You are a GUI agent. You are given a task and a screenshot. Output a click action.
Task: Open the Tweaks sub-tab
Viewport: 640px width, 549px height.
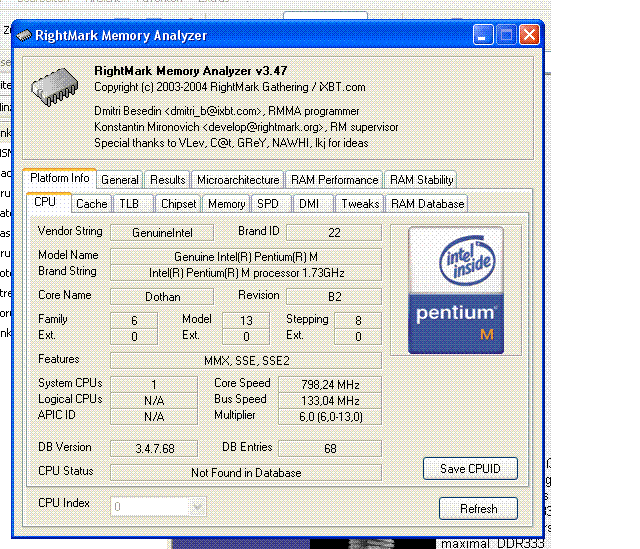(360, 204)
